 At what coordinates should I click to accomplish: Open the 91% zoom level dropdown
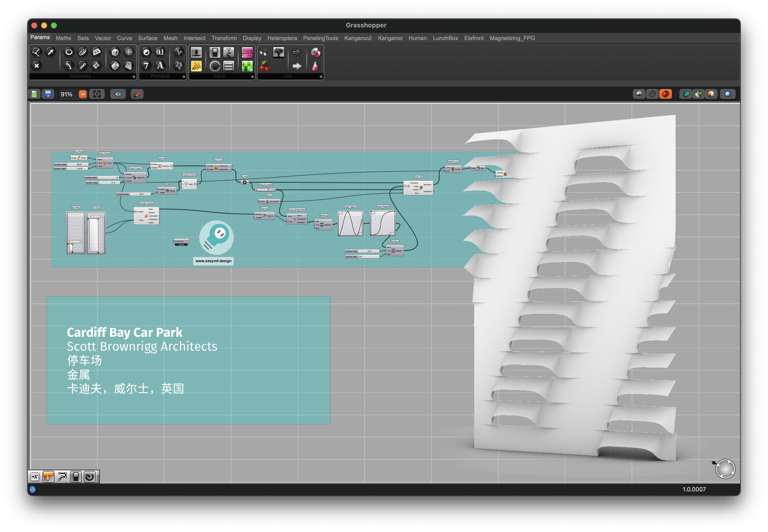point(83,94)
